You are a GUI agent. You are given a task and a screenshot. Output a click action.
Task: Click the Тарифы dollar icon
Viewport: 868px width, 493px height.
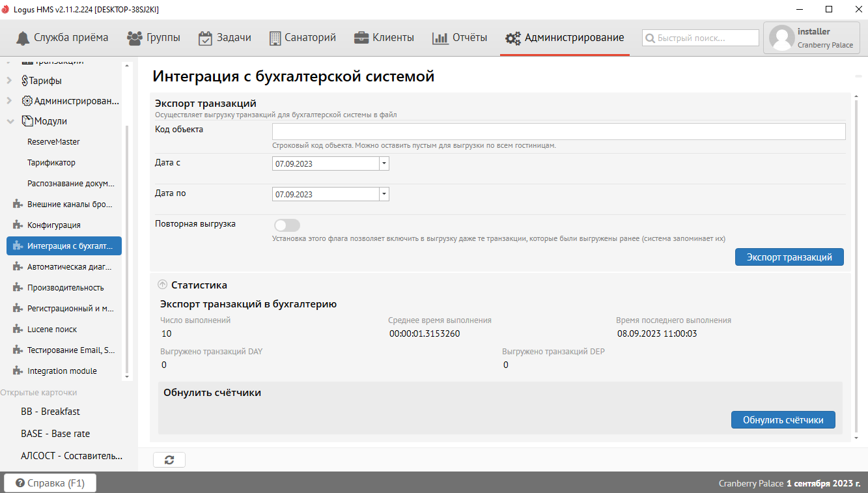click(25, 81)
